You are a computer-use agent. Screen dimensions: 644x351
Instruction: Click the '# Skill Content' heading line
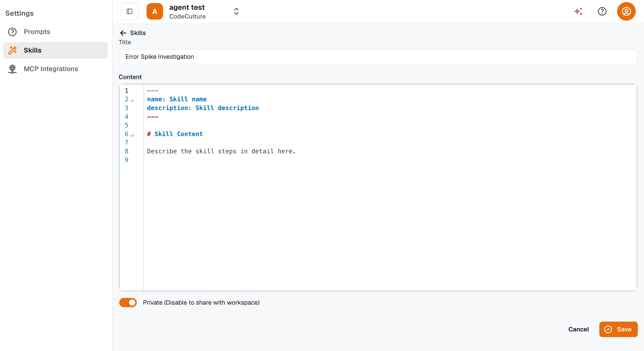coord(175,134)
